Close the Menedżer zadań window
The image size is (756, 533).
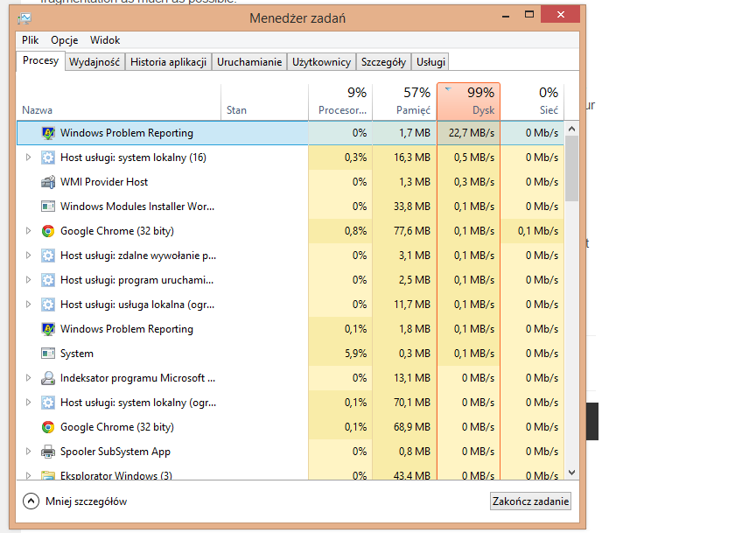(560, 15)
